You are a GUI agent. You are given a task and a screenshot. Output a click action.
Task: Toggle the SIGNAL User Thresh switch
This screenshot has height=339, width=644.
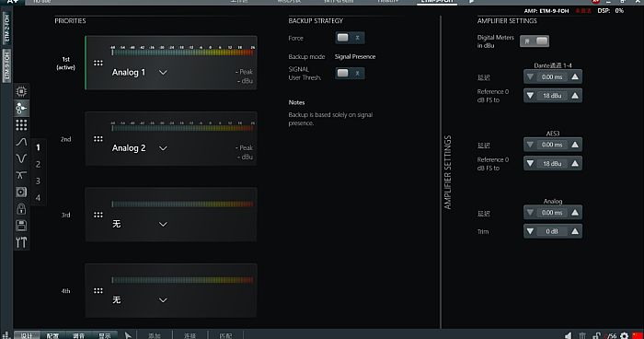click(x=350, y=73)
